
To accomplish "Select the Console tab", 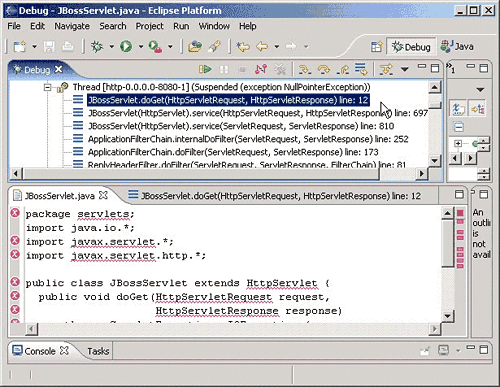I will click(x=39, y=351).
